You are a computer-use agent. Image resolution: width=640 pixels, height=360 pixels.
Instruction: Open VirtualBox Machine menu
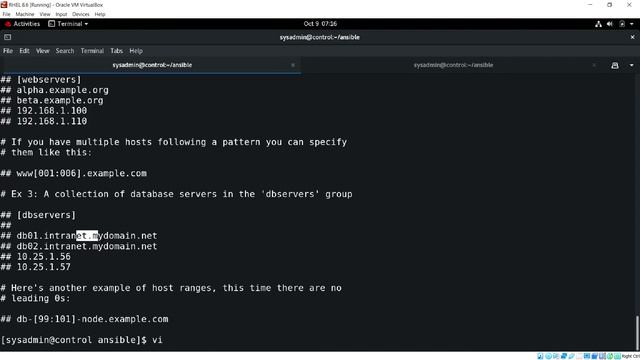25,14
